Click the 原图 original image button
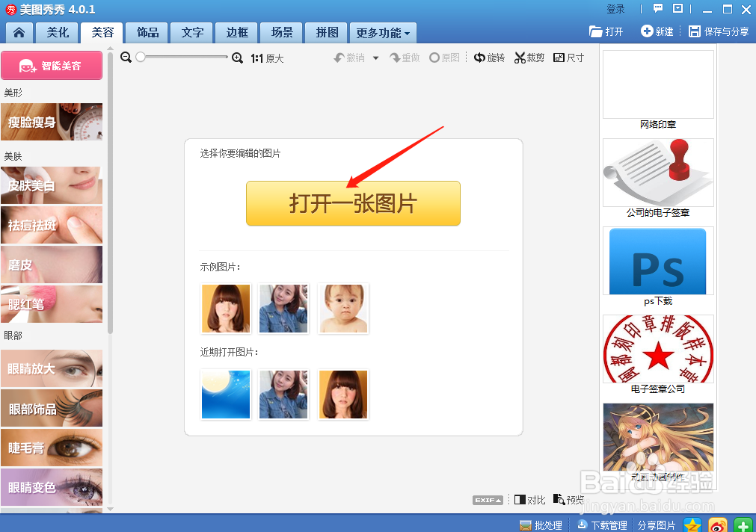 click(444, 58)
